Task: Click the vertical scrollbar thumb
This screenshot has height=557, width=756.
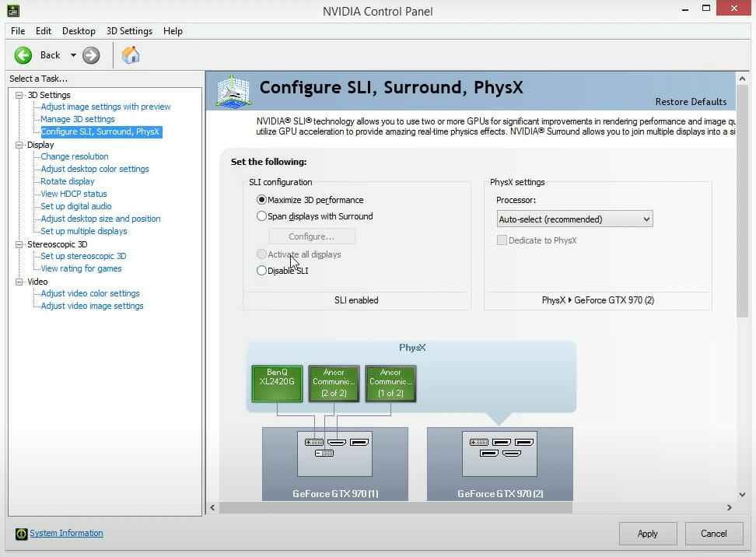Action: tap(743, 201)
